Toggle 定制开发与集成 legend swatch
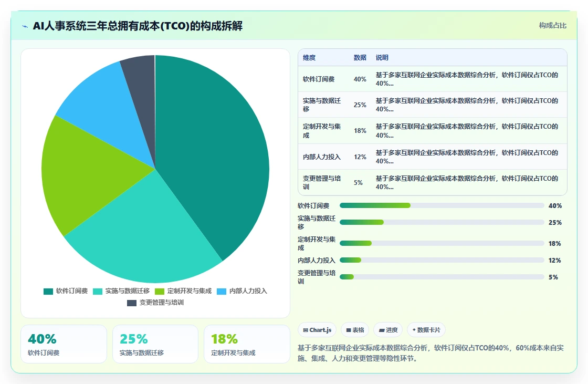This screenshot has width=588, height=384. coord(160,292)
